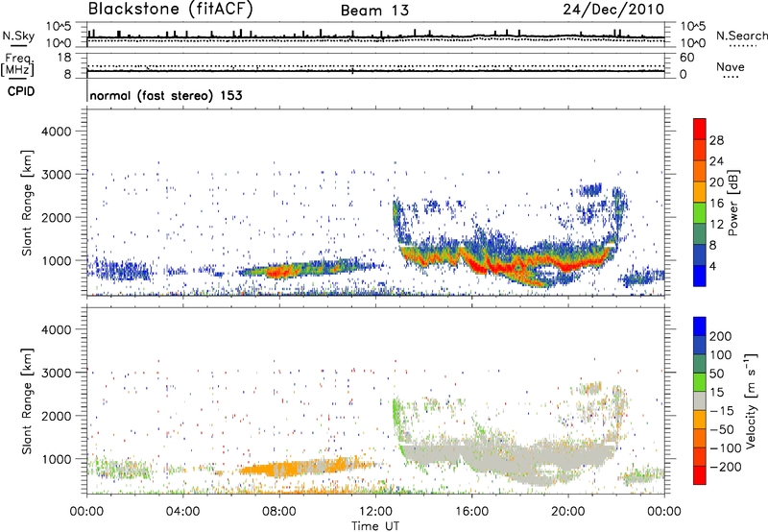Image resolution: width=768 pixels, height=532 pixels.
Task: Click the "08:00" time axis label
Action: point(279,512)
